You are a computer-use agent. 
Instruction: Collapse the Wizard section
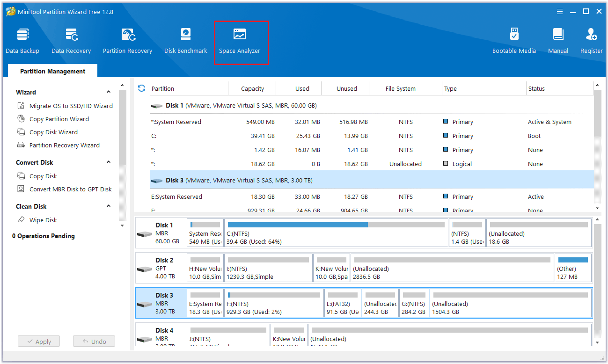click(109, 92)
